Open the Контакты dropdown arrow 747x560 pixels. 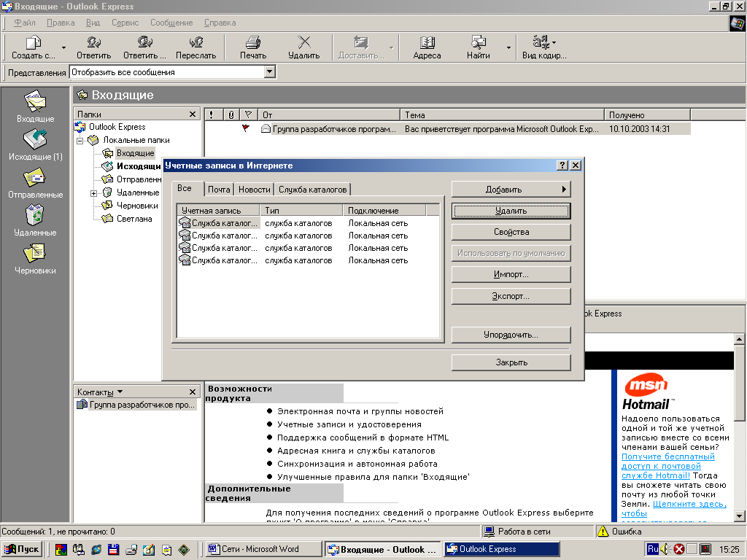tap(120, 392)
